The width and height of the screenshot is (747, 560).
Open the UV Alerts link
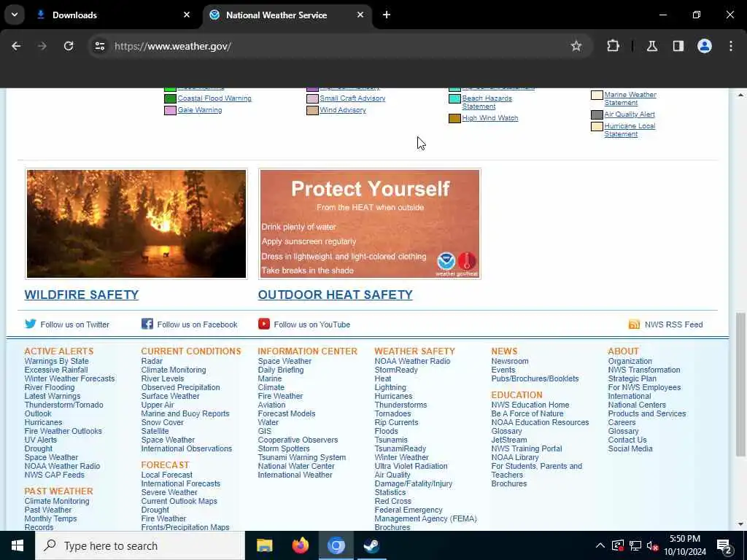pos(41,440)
